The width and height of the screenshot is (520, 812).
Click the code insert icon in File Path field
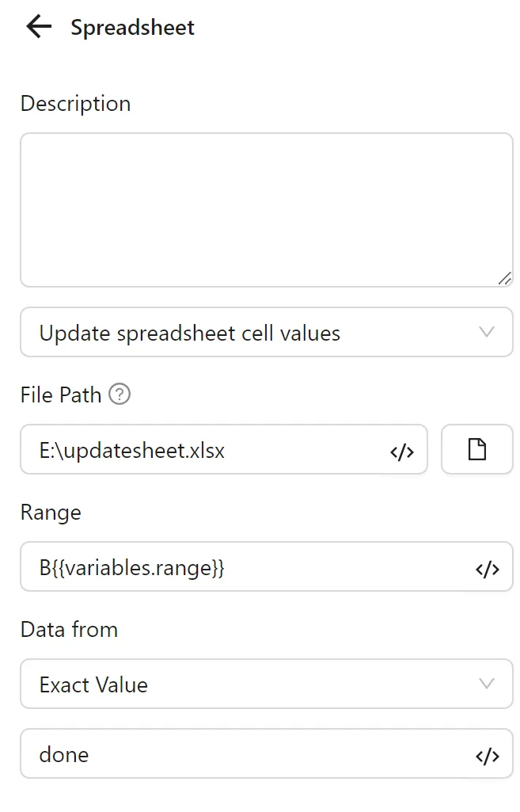[403, 451]
